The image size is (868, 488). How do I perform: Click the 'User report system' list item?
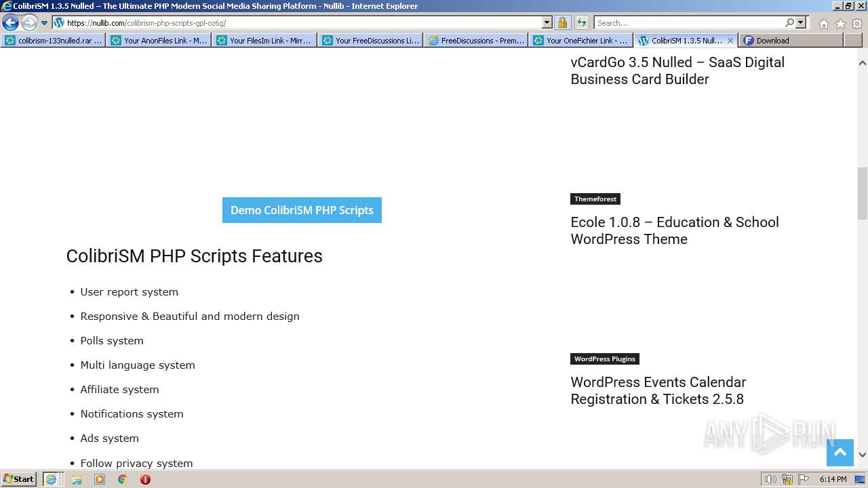click(129, 291)
